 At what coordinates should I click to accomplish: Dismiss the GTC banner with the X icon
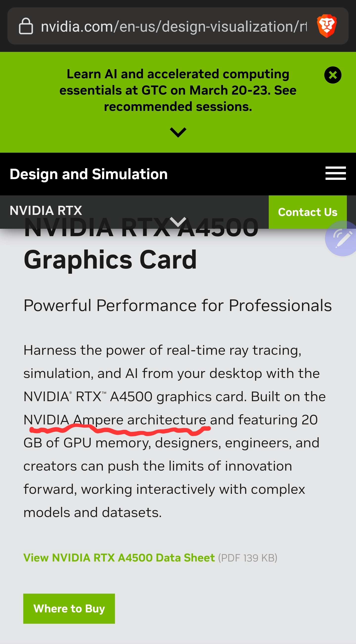coord(333,76)
